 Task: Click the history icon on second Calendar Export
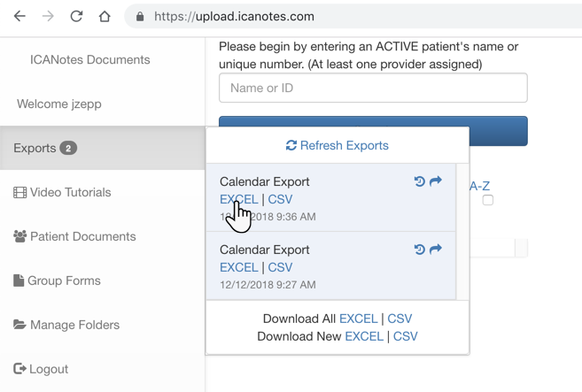pyautogui.click(x=420, y=250)
